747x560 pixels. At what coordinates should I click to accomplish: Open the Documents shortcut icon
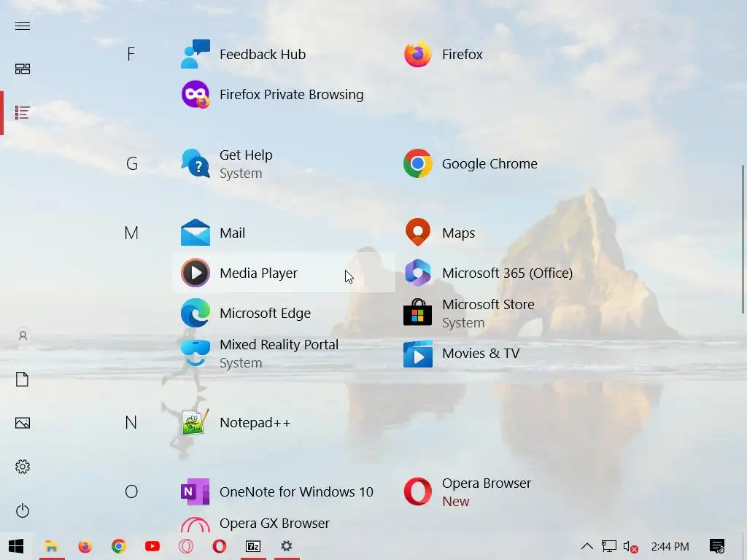pyautogui.click(x=23, y=379)
